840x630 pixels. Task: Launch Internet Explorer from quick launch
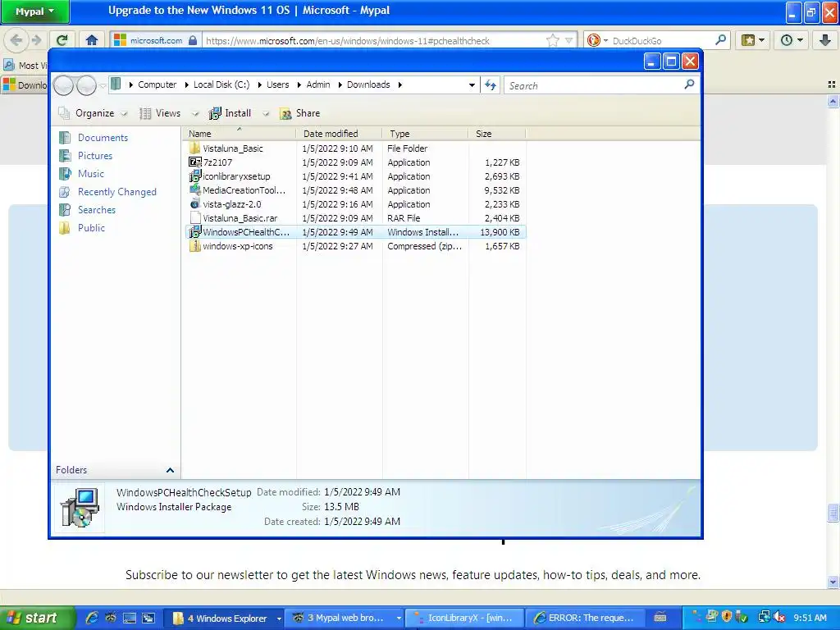pyautogui.click(x=92, y=619)
